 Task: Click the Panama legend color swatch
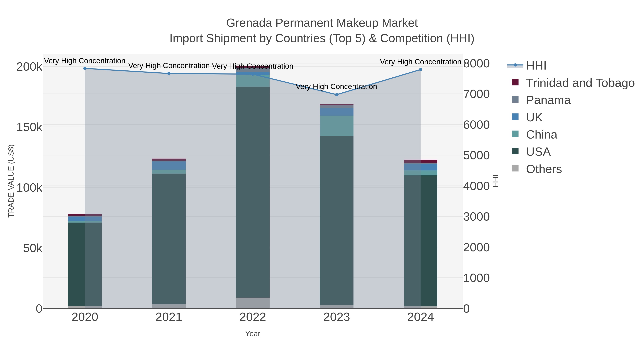515,99
